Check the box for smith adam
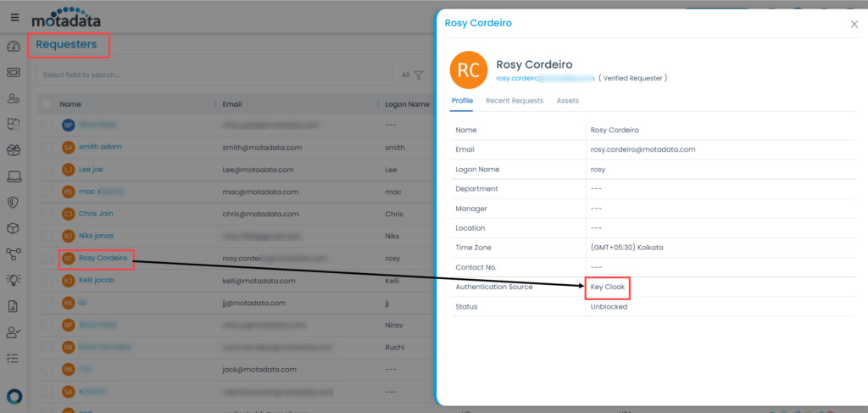This screenshot has height=413, width=868. point(47,147)
